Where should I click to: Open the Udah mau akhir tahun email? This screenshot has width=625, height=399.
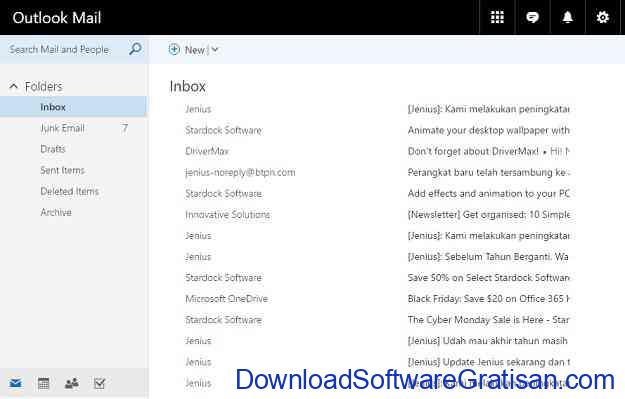click(x=377, y=341)
